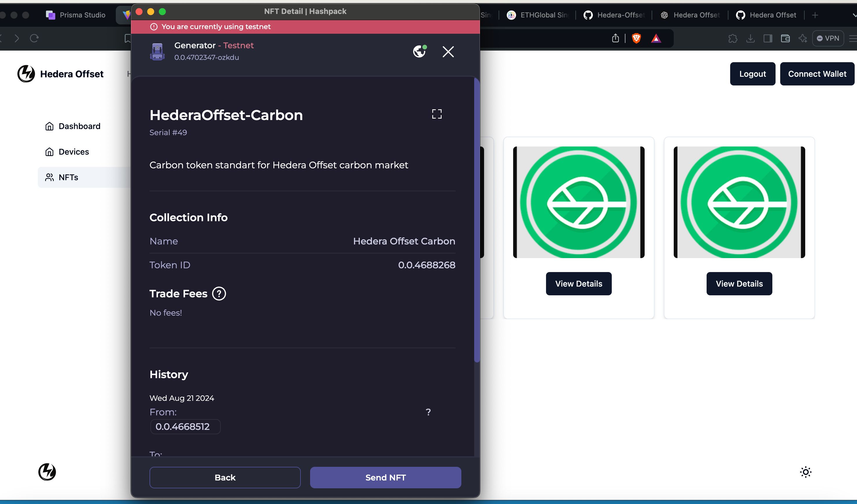Click the Dashboard home icon

(x=49, y=126)
